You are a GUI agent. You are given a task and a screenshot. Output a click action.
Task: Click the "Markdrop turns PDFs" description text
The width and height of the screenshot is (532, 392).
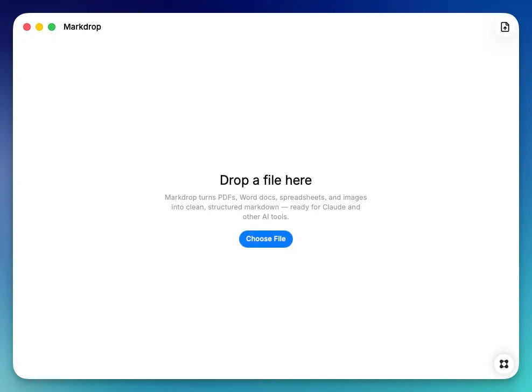point(265,207)
